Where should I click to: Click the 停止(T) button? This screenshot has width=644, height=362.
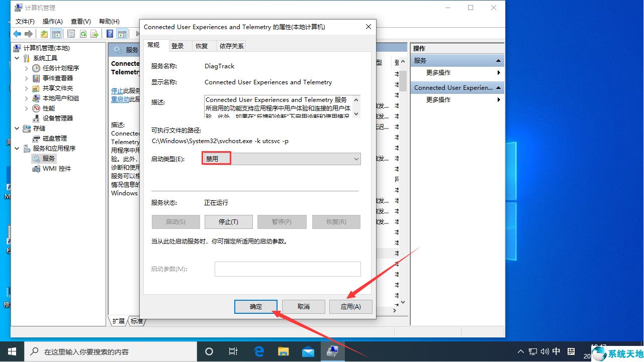click(x=228, y=221)
